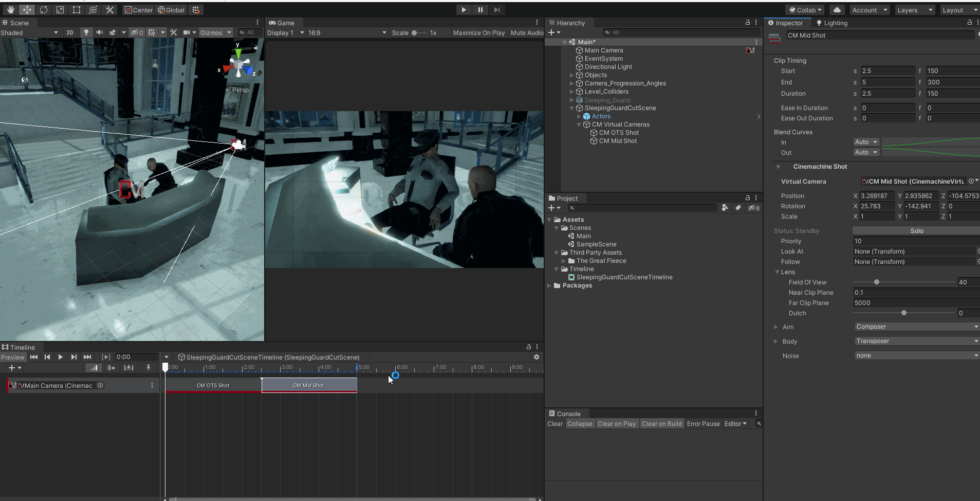Jump to the Timeline start

click(x=34, y=357)
